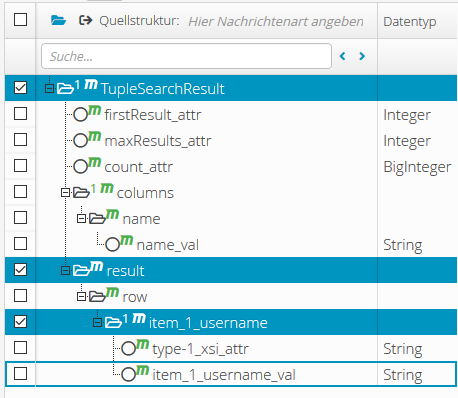Click green m marker beside row
Image resolution: width=458 pixels, height=398 pixels.
click(x=112, y=292)
